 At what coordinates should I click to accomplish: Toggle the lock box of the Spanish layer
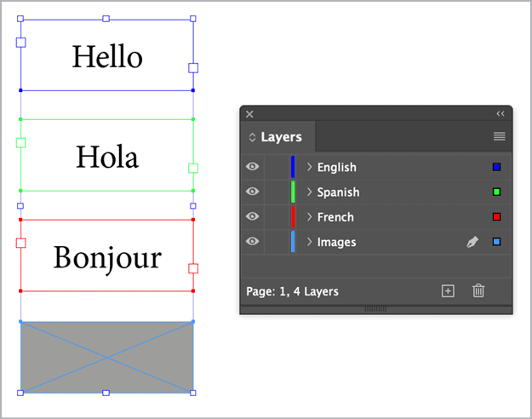pos(277,192)
